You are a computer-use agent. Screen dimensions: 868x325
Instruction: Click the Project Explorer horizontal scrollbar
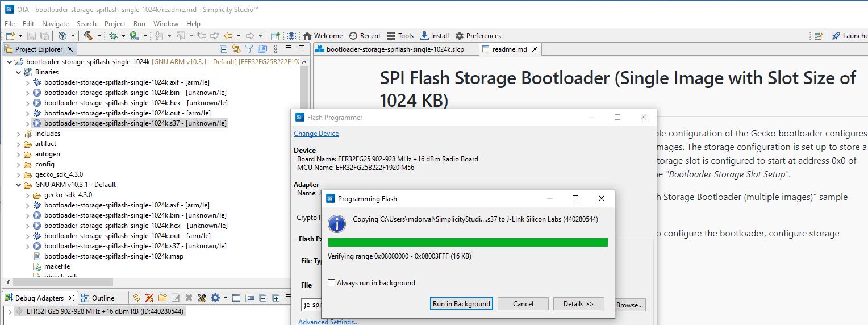pyautogui.click(x=63, y=282)
